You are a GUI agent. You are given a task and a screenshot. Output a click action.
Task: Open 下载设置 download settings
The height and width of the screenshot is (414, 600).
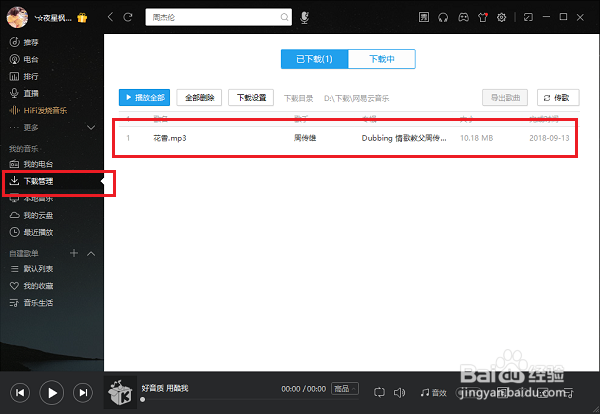point(251,98)
